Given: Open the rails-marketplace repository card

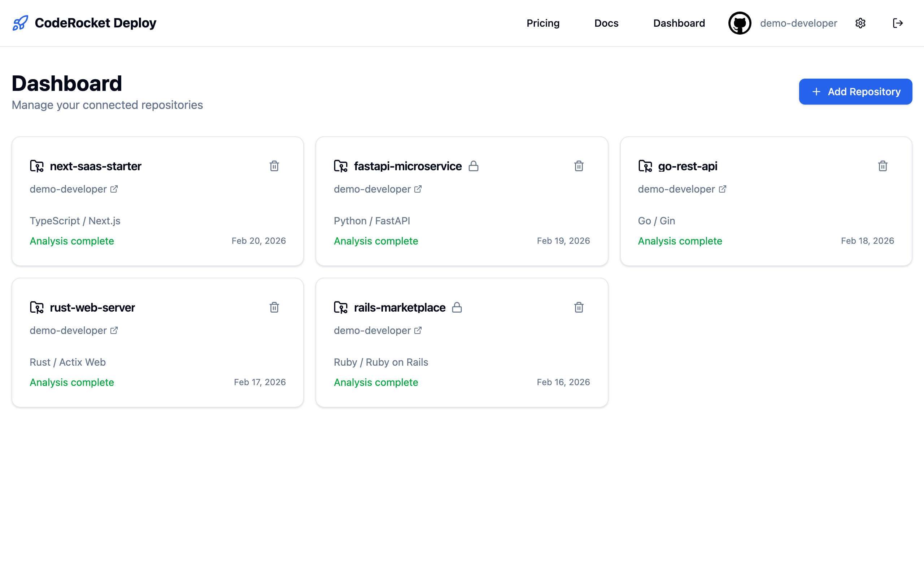Looking at the screenshot, I should click(x=400, y=307).
